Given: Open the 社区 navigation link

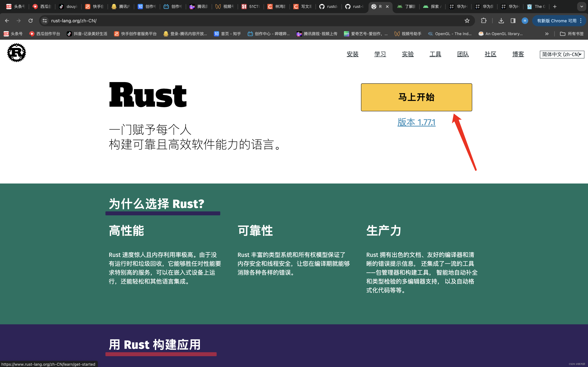Looking at the screenshot, I should [x=490, y=54].
